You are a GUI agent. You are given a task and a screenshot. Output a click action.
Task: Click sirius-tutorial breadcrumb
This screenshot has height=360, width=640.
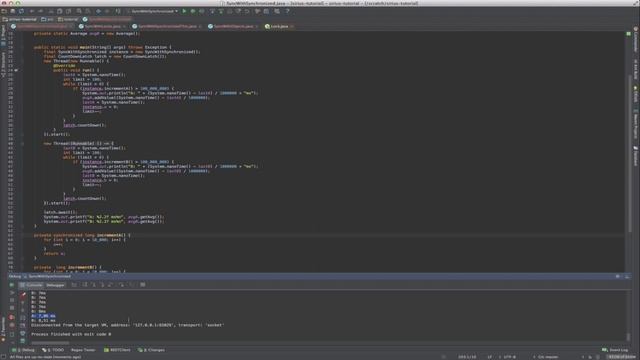click(20, 19)
